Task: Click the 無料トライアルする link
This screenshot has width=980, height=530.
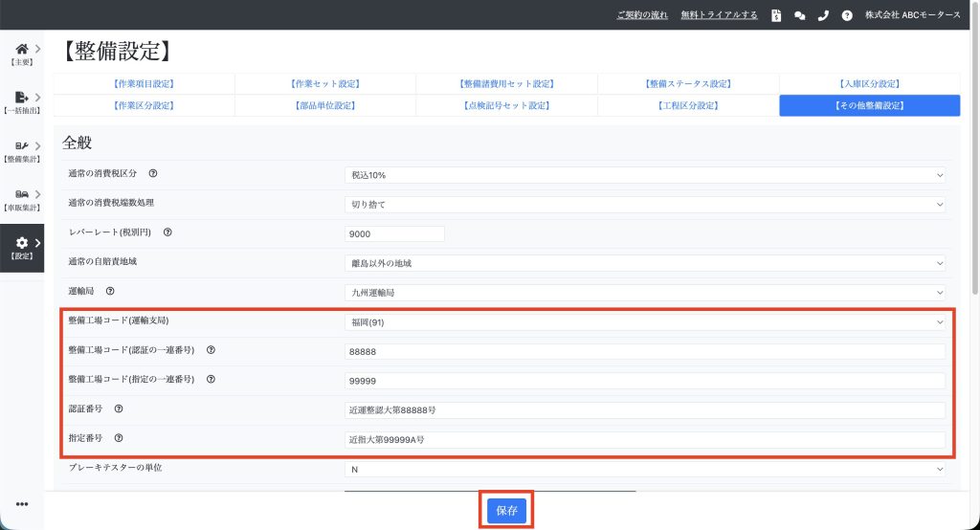Action: [719, 15]
